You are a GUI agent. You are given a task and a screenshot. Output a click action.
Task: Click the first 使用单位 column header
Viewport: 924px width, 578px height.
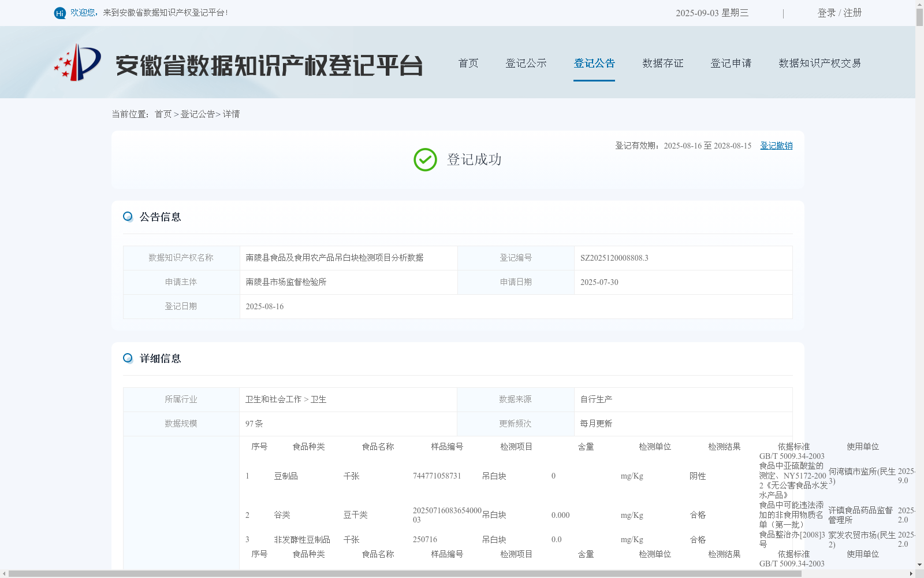coord(863,447)
